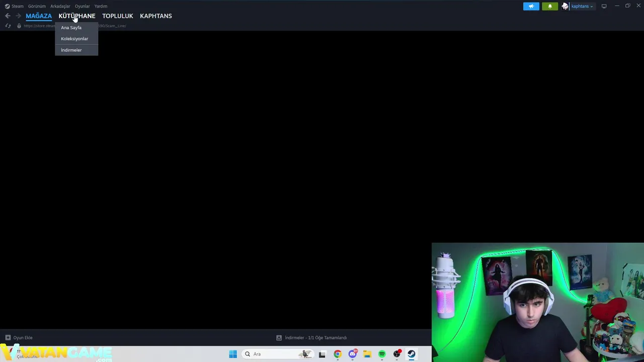Click the plus icon beside Oyun Ekle
This screenshot has width=644, height=362.
pyautogui.click(x=8, y=338)
